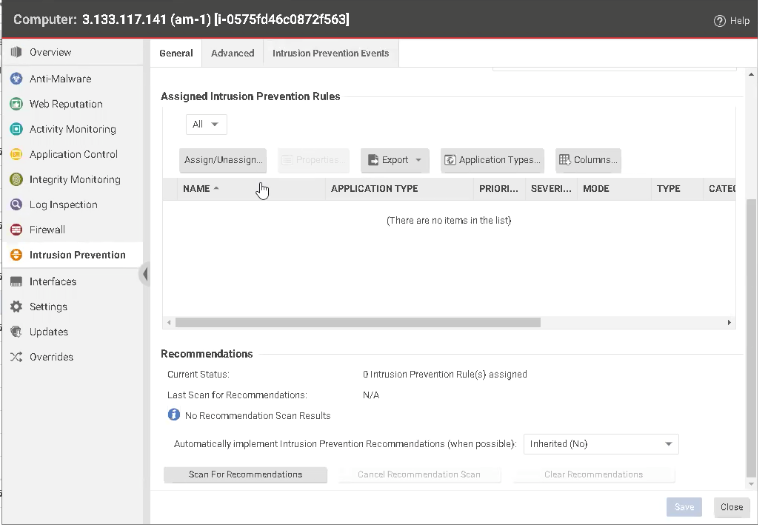Click Scan For Recommendations button
Viewport: 758px width, 525px height.
coord(245,474)
